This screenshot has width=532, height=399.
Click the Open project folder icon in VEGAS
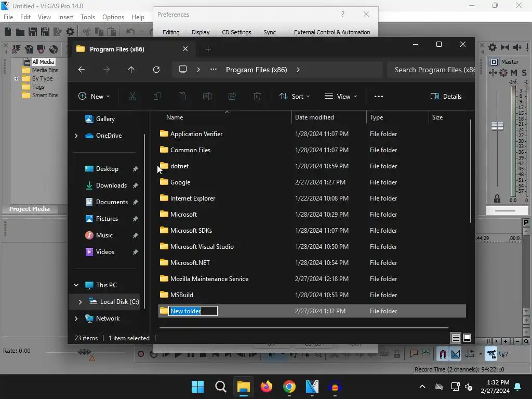[x=20, y=32]
